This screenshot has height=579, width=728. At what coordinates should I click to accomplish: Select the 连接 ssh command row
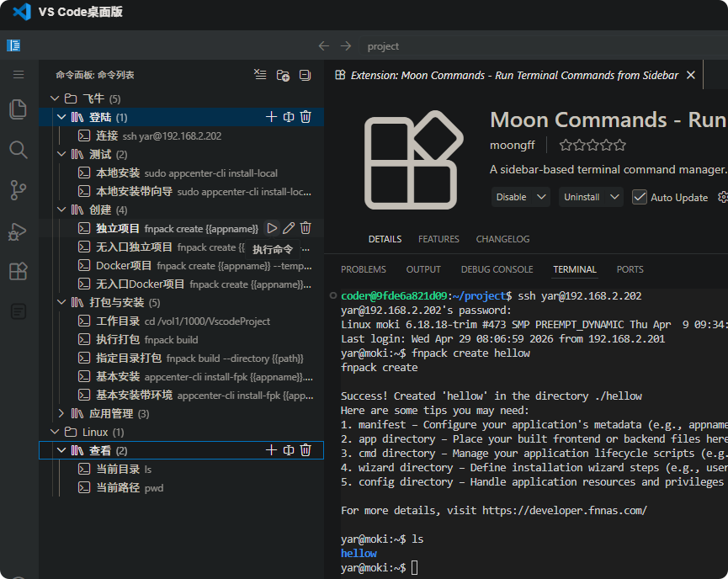182,135
